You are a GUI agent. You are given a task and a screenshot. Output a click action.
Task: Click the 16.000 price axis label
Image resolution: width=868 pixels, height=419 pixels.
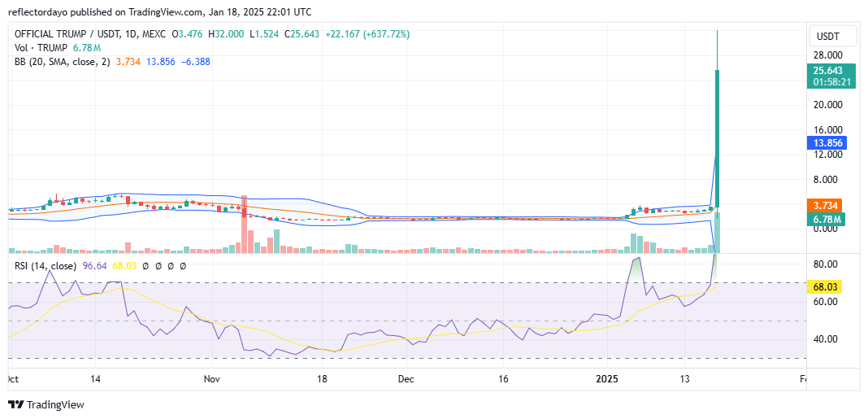827,129
